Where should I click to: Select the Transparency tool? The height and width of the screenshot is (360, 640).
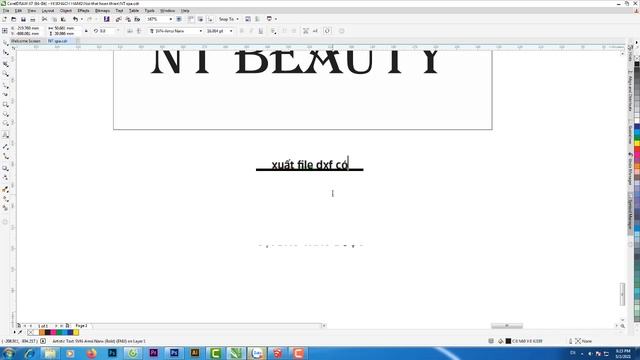(5, 178)
